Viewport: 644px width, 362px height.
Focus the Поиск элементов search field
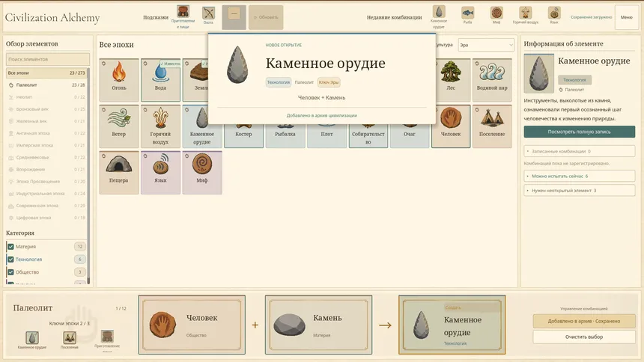tap(48, 59)
